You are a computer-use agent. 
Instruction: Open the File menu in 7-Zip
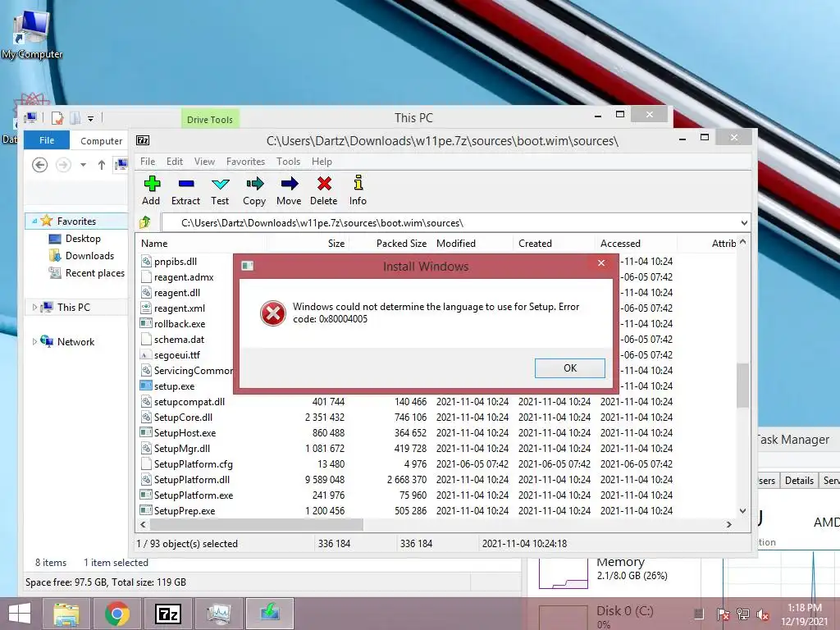point(148,162)
